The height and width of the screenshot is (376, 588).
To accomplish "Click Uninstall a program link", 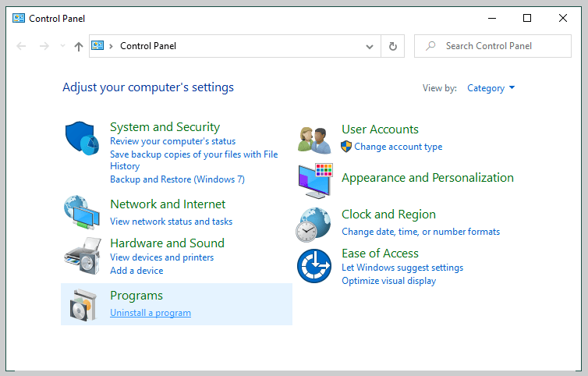I will (151, 313).
